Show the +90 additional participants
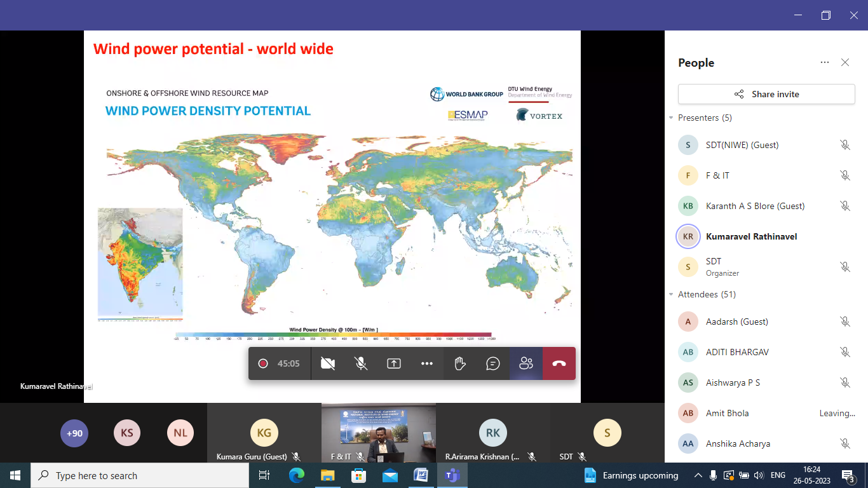The width and height of the screenshot is (868, 488). [74, 433]
